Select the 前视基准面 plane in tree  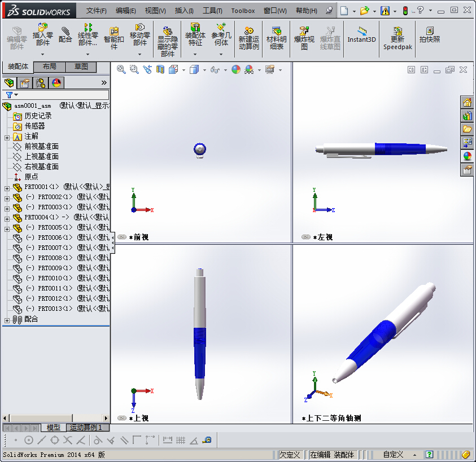coord(42,147)
